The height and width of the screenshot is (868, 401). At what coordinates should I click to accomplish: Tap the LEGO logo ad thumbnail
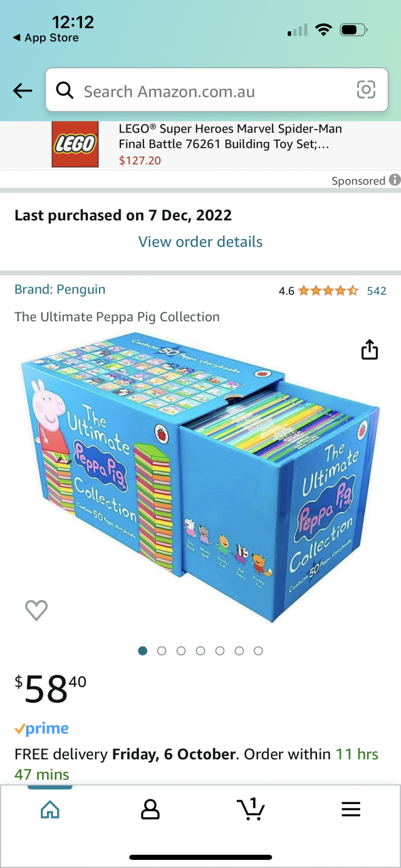(75, 145)
